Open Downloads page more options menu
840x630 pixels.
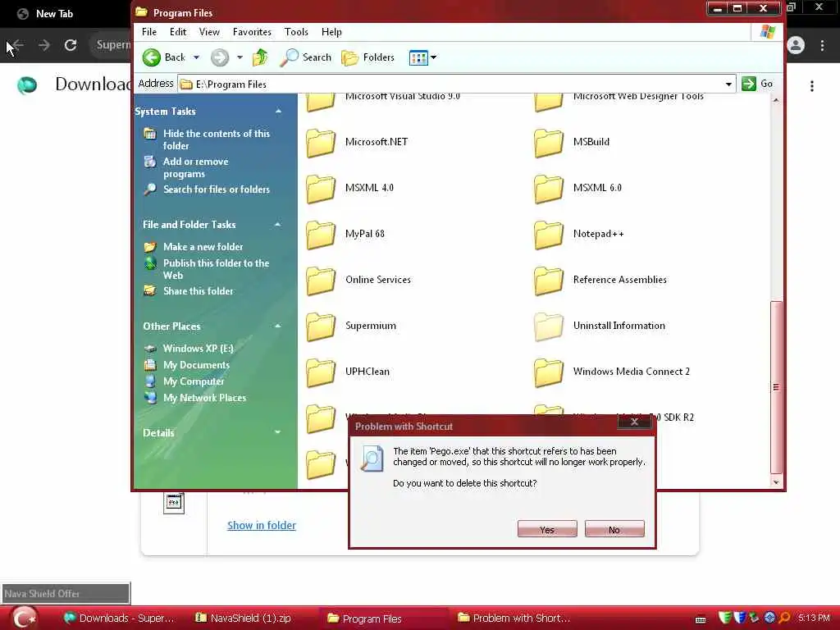click(812, 86)
